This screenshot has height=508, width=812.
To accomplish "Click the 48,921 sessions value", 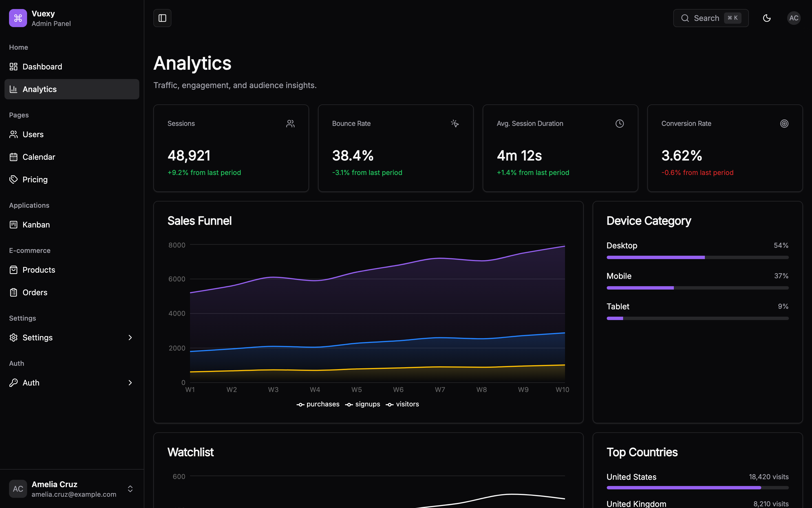I will pyautogui.click(x=189, y=156).
